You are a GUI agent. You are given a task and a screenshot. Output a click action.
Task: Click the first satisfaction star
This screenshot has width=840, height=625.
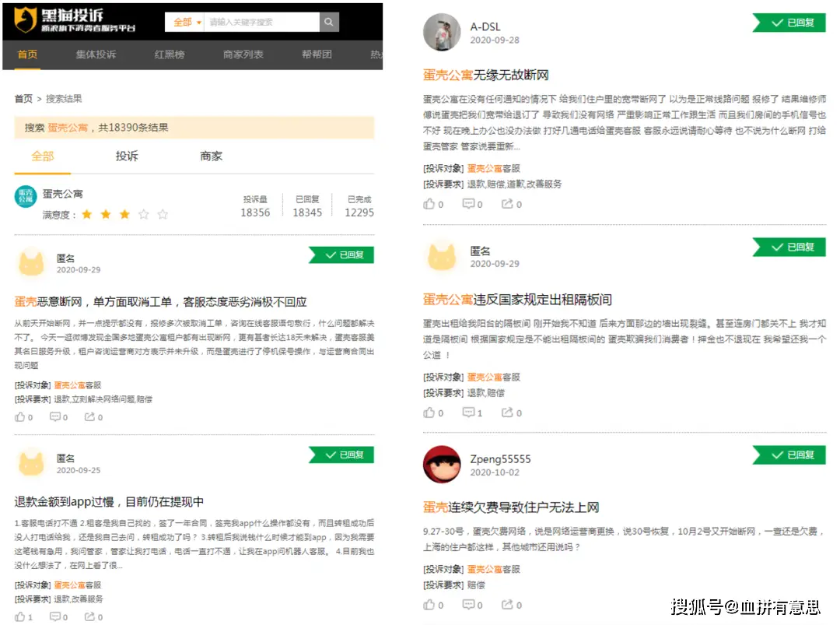click(x=87, y=214)
